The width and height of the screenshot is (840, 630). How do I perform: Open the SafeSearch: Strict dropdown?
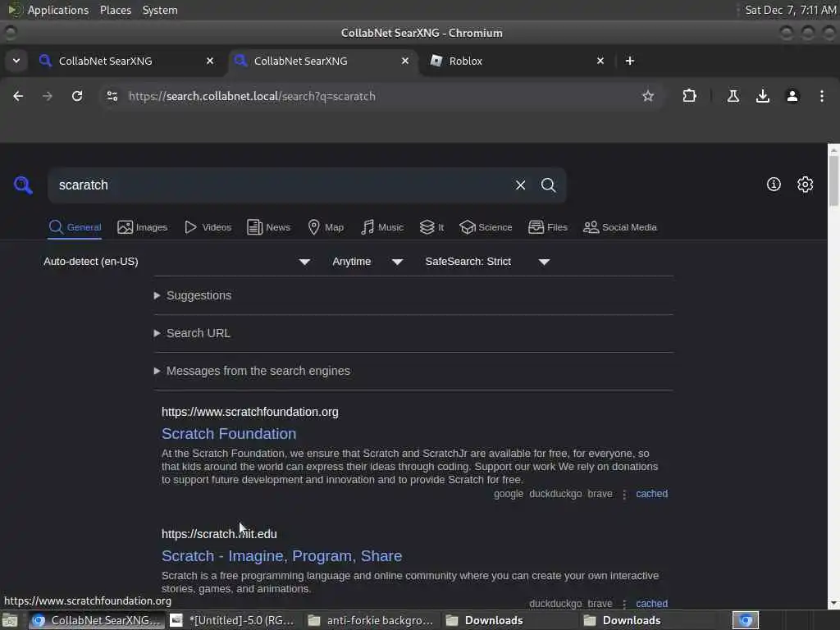pos(487,262)
